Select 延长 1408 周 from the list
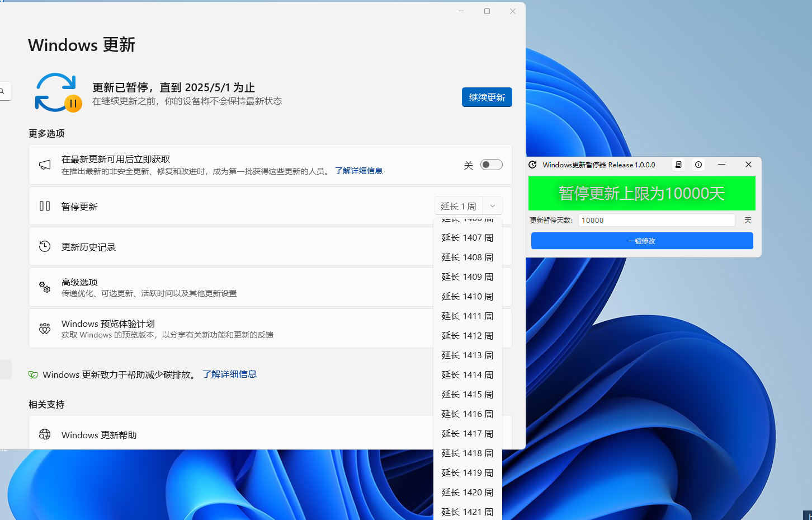This screenshot has height=520, width=812. pos(468,257)
